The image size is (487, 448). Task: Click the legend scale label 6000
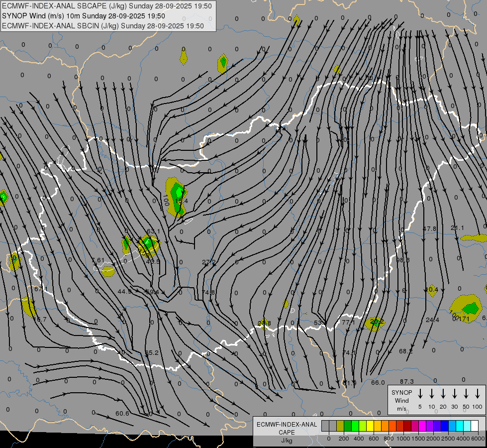pyautogui.click(x=478, y=439)
